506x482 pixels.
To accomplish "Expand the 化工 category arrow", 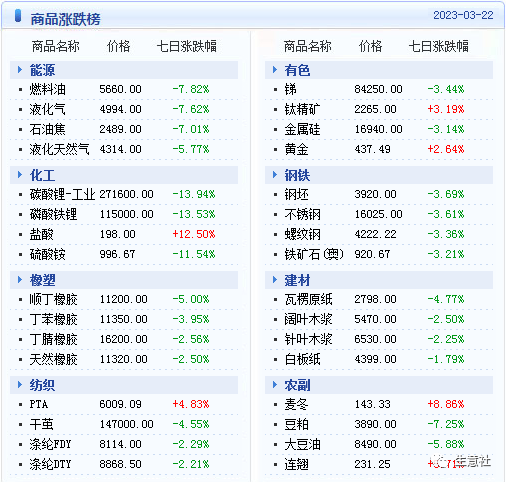I will [20, 175].
